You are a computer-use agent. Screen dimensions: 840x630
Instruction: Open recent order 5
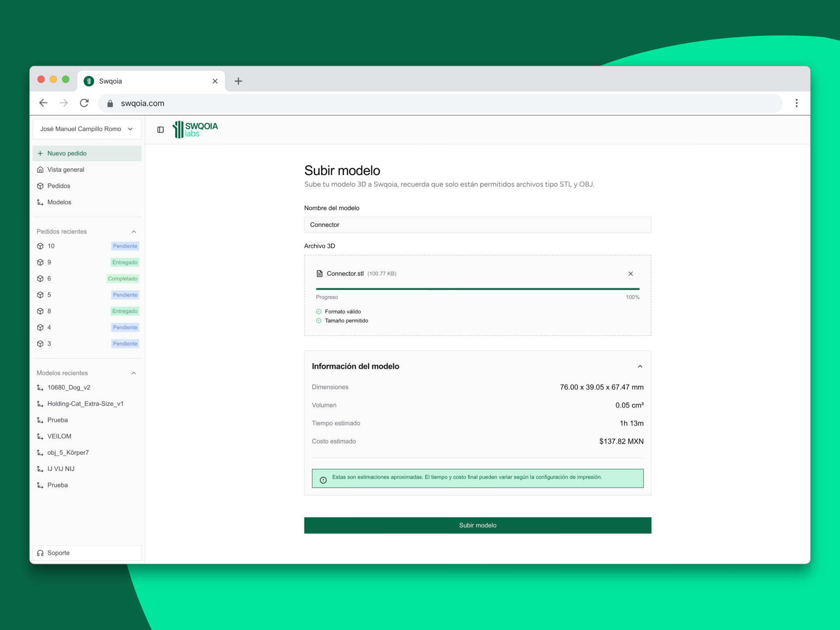(x=87, y=295)
